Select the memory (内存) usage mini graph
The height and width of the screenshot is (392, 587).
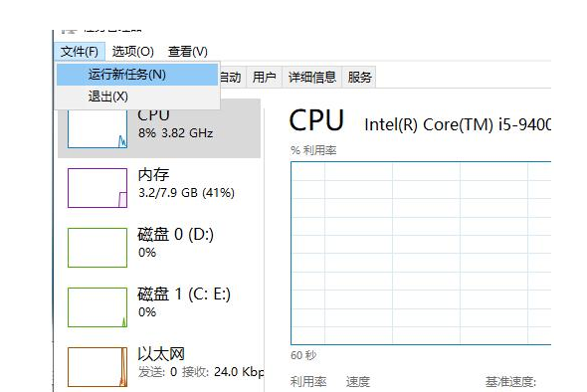pos(98,188)
